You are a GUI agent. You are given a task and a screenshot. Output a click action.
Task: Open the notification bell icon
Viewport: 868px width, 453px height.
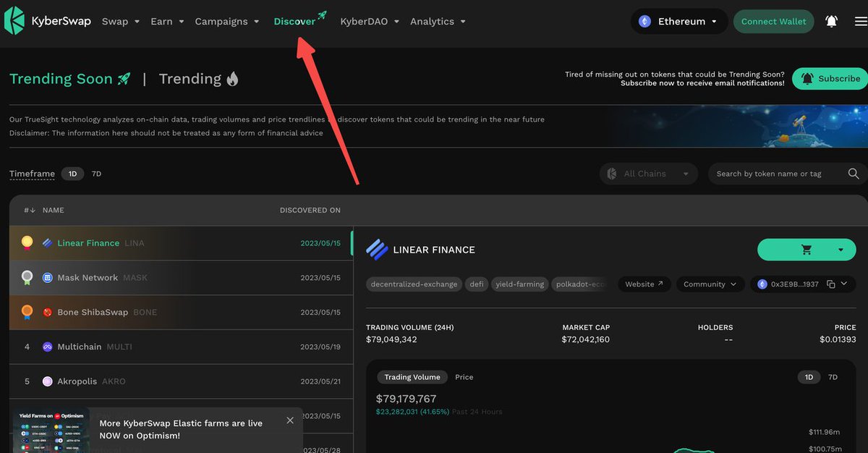pyautogui.click(x=831, y=22)
